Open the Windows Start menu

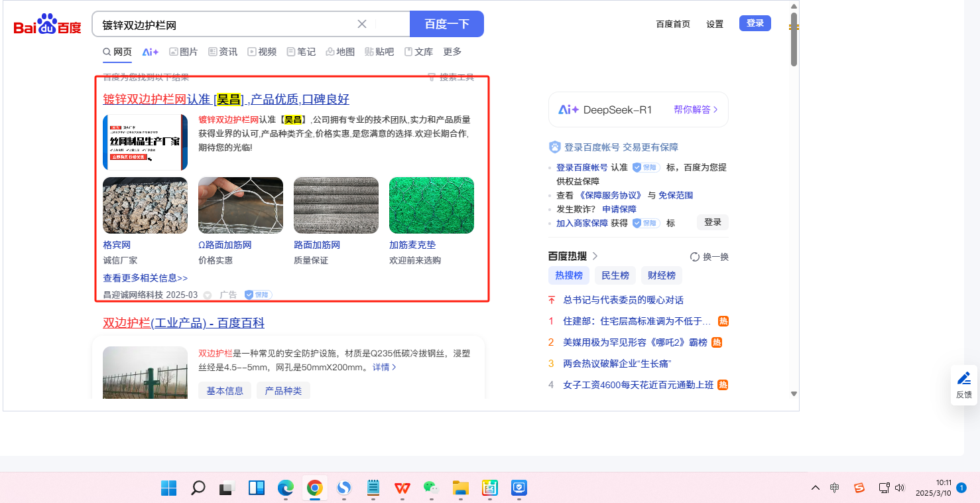tap(169, 488)
